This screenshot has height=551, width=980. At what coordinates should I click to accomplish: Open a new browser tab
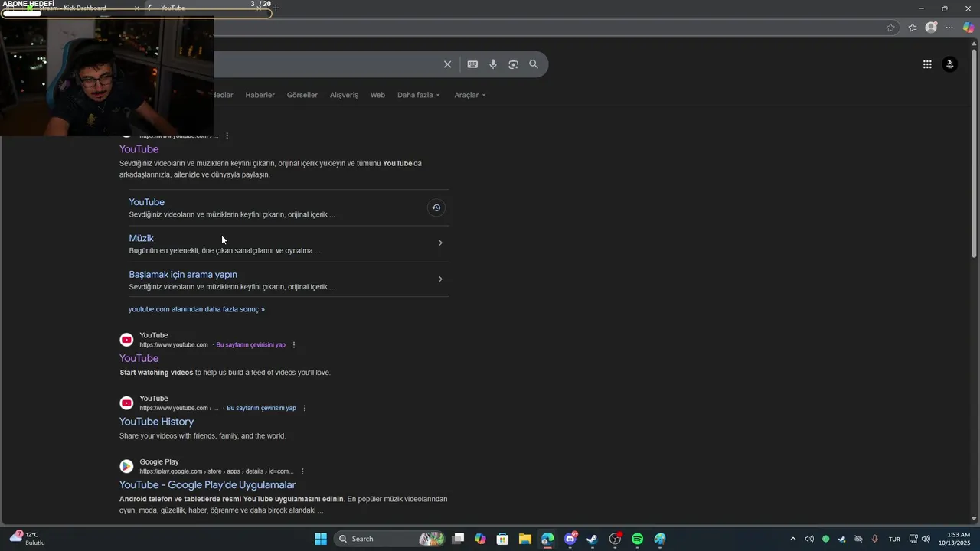pyautogui.click(x=276, y=8)
